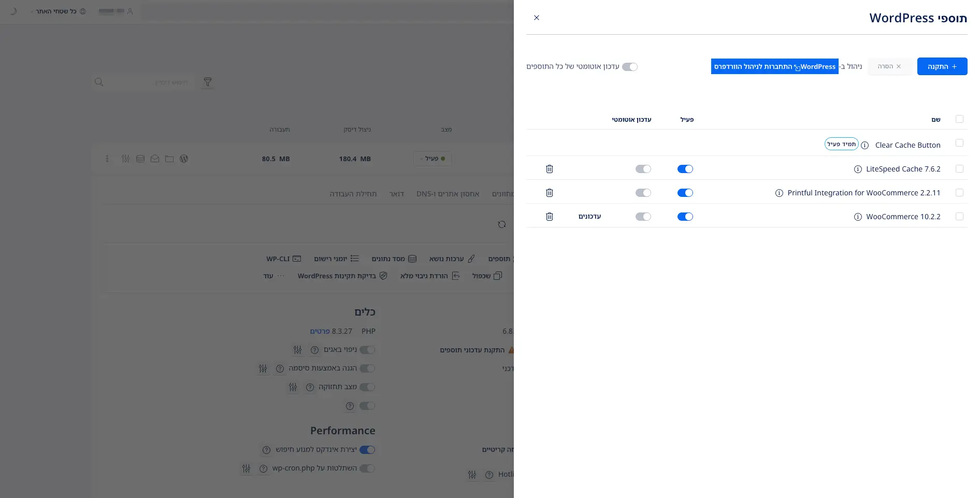Tick the select-all plugins header checkbox
This screenshot has width=980, height=498.
point(959,119)
